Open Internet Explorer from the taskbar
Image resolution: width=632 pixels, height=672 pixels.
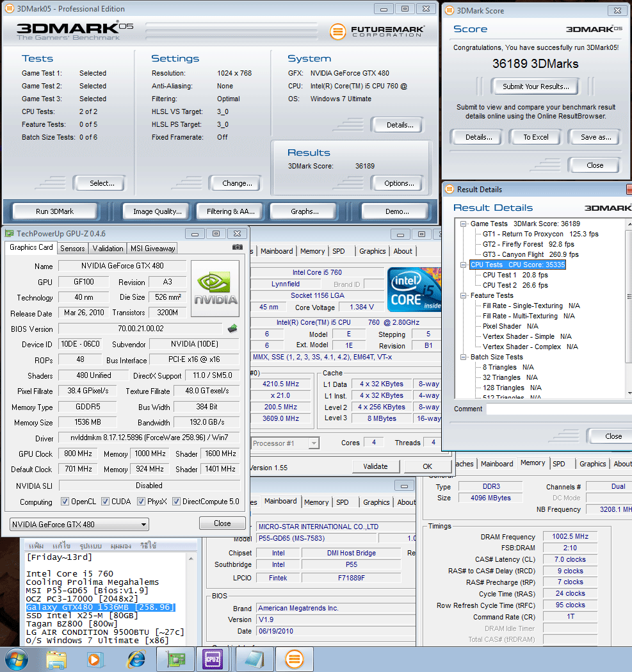pos(136,660)
